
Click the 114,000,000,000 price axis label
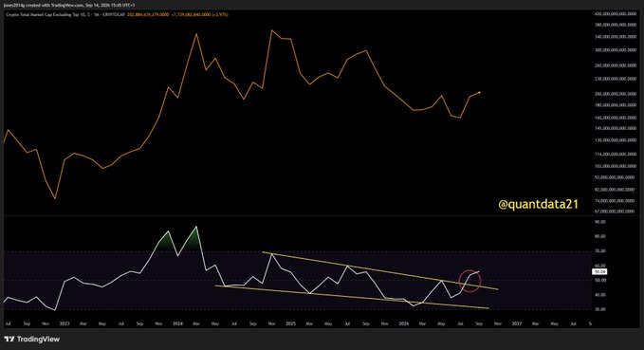(616, 154)
